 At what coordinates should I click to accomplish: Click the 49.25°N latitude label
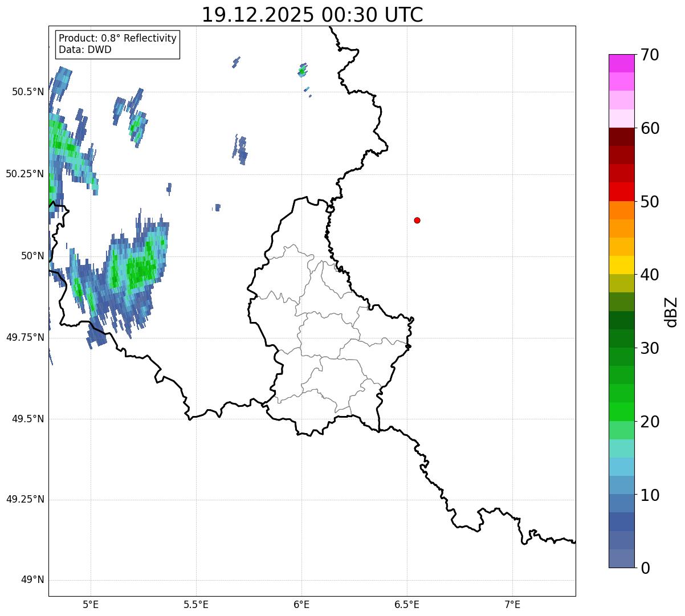coord(25,499)
